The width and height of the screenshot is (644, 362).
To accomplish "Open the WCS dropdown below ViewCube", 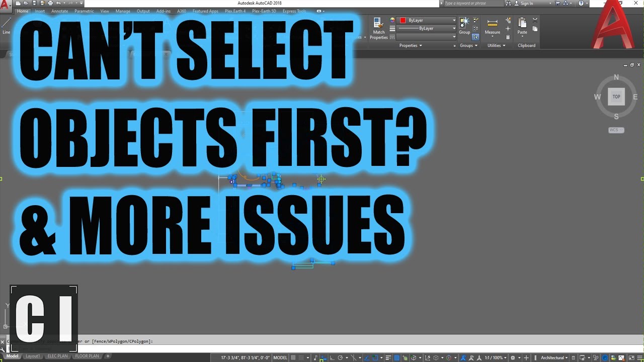I will tap(616, 130).
